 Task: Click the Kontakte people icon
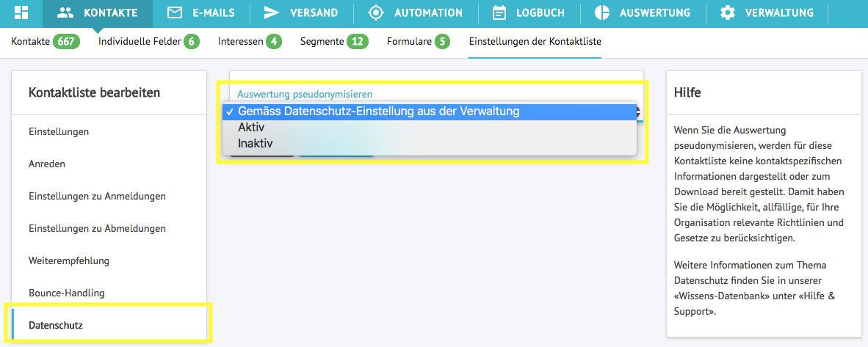tap(66, 12)
